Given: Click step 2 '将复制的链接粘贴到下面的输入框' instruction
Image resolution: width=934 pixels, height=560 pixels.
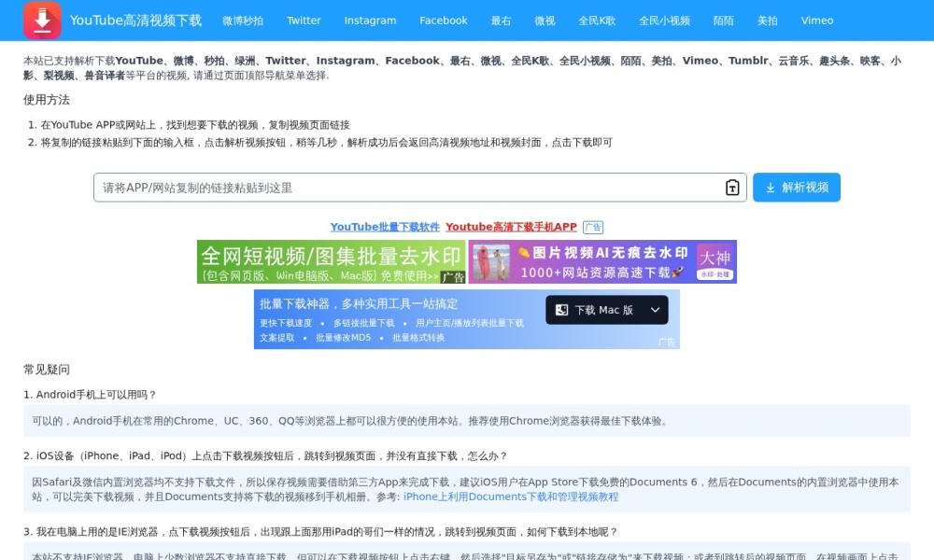Looking at the screenshot, I should pos(326,142).
